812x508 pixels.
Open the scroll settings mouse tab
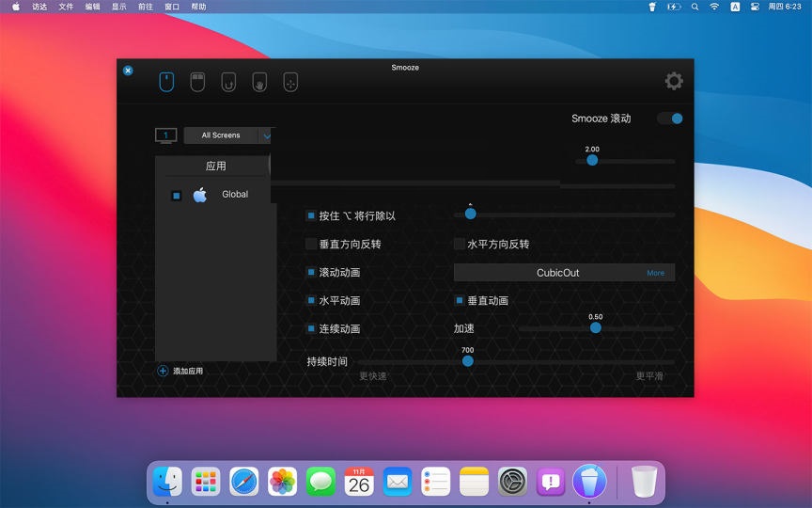coord(166,82)
